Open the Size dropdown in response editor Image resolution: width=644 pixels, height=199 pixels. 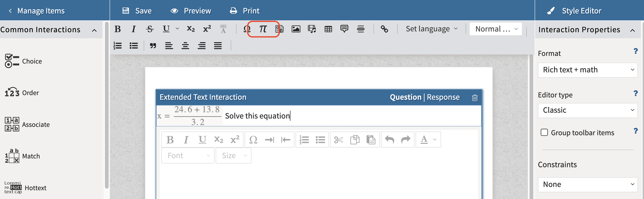[234, 156]
